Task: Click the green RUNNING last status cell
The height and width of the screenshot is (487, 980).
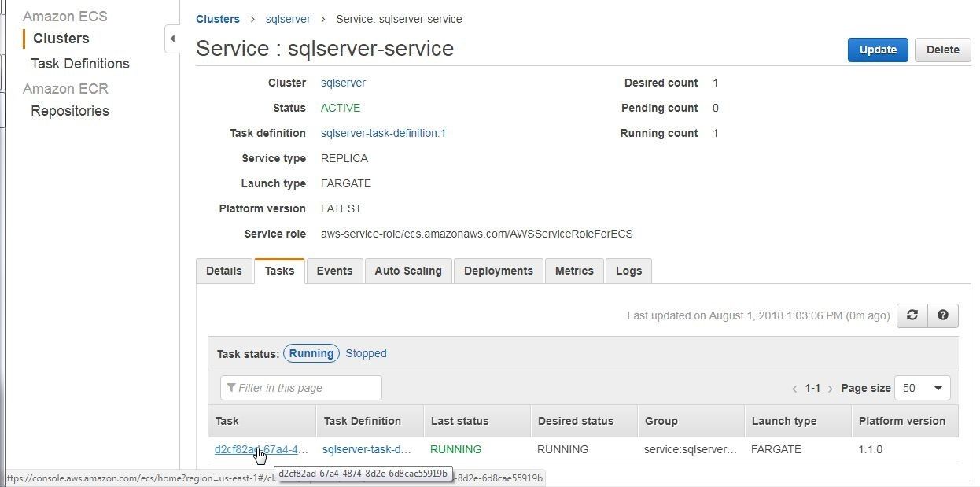Action: 455,449
